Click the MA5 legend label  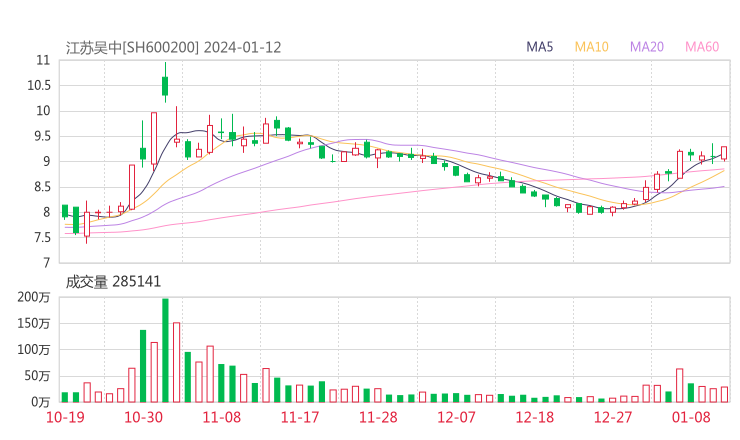pyautogui.click(x=539, y=47)
